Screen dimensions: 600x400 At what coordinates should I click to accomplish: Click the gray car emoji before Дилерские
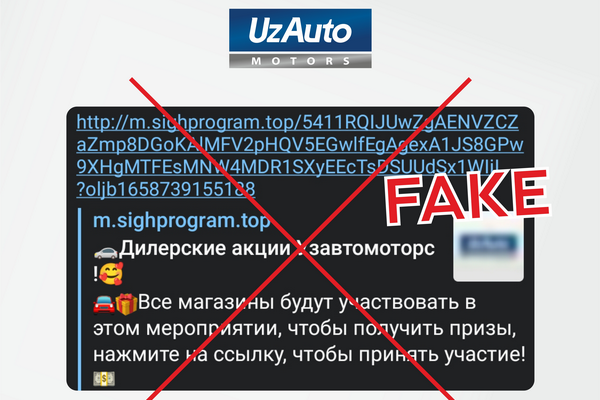point(106,251)
